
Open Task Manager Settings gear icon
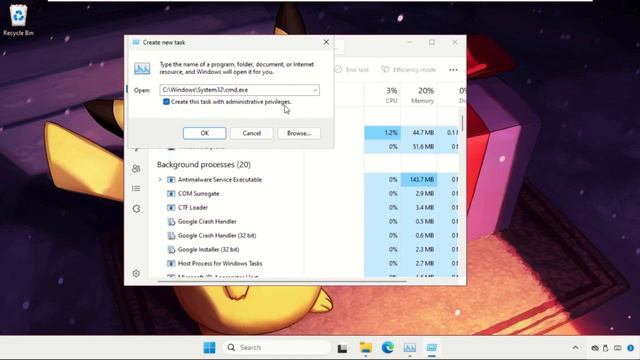coord(136,273)
